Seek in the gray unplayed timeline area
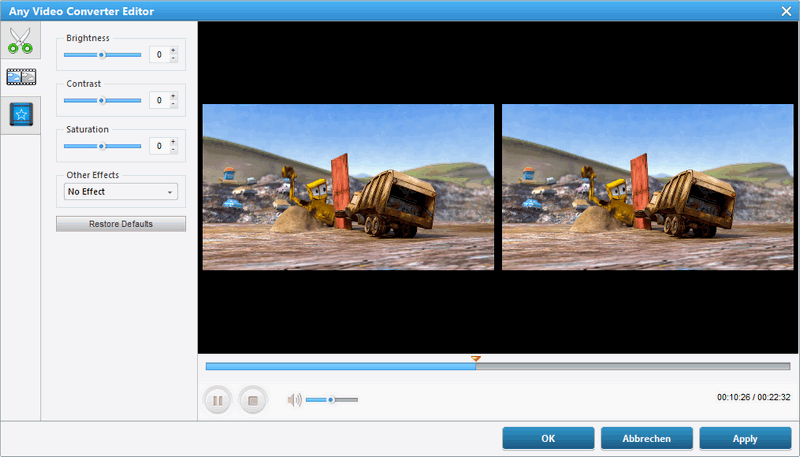Screen dimensions: 800x457 click(x=633, y=366)
